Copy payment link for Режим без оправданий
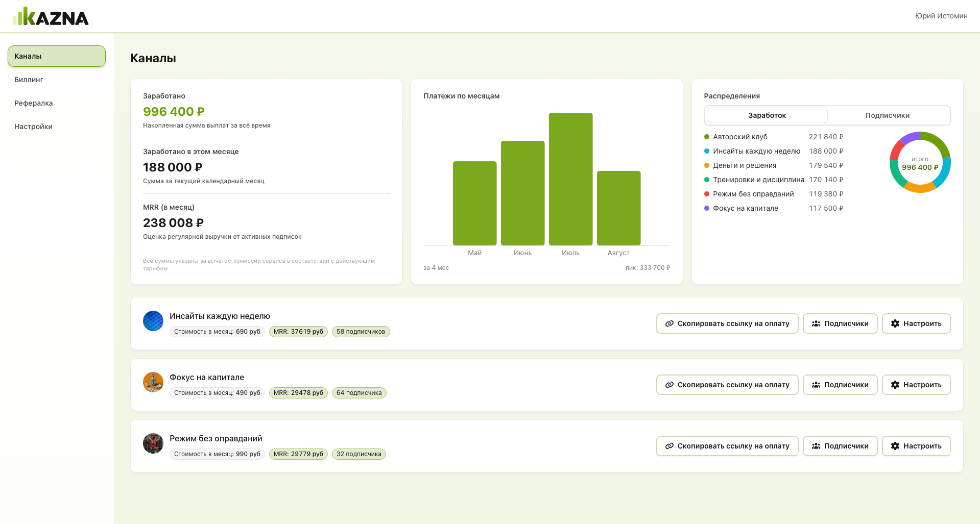The image size is (980, 524). pos(727,446)
